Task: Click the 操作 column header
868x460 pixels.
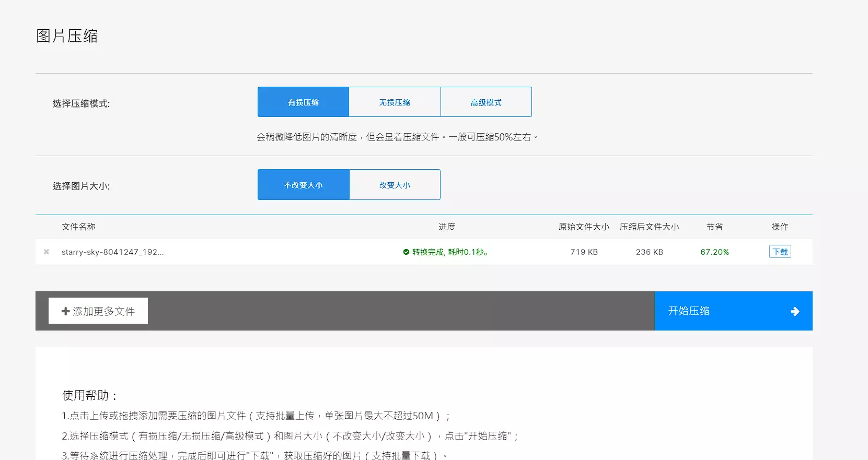Action: coord(780,227)
